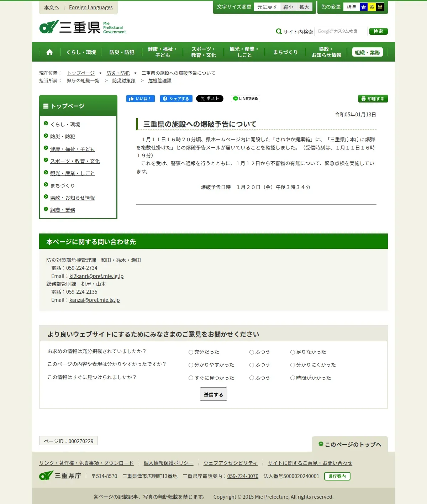427x504 pixels.
Task: Open sidebar スポーツ・教育・文化 link
Action: (75, 161)
